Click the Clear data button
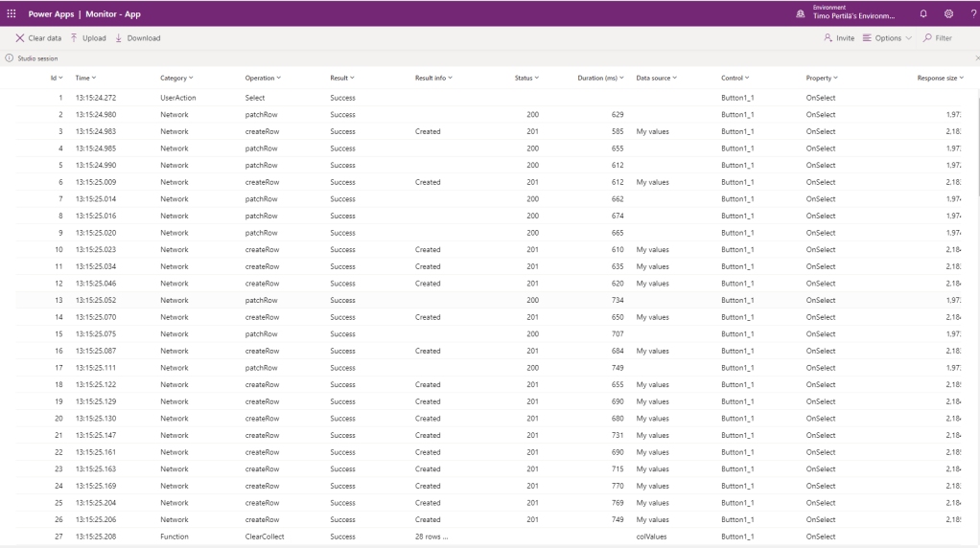The height and width of the screenshot is (548, 980). tap(38, 38)
